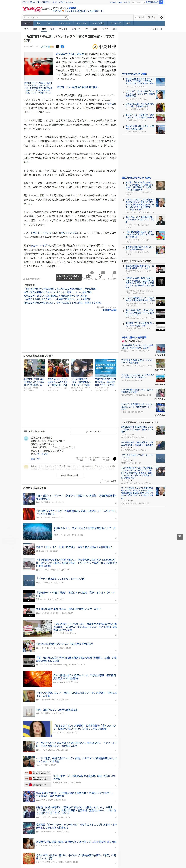Click the 購入履歴 link

click(x=152, y=17)
